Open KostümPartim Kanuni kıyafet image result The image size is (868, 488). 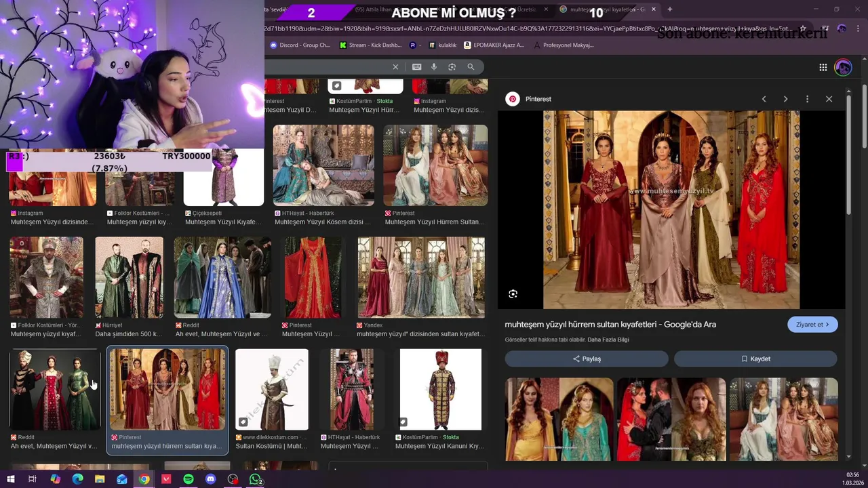point(440,390)
